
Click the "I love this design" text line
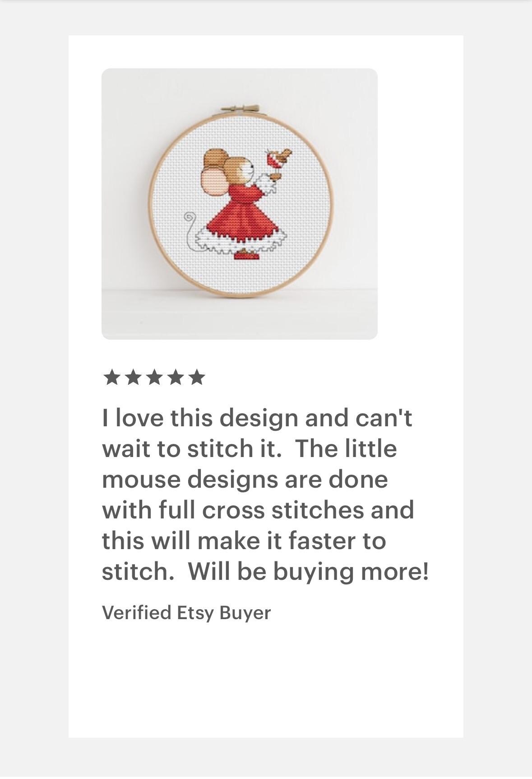257,417
